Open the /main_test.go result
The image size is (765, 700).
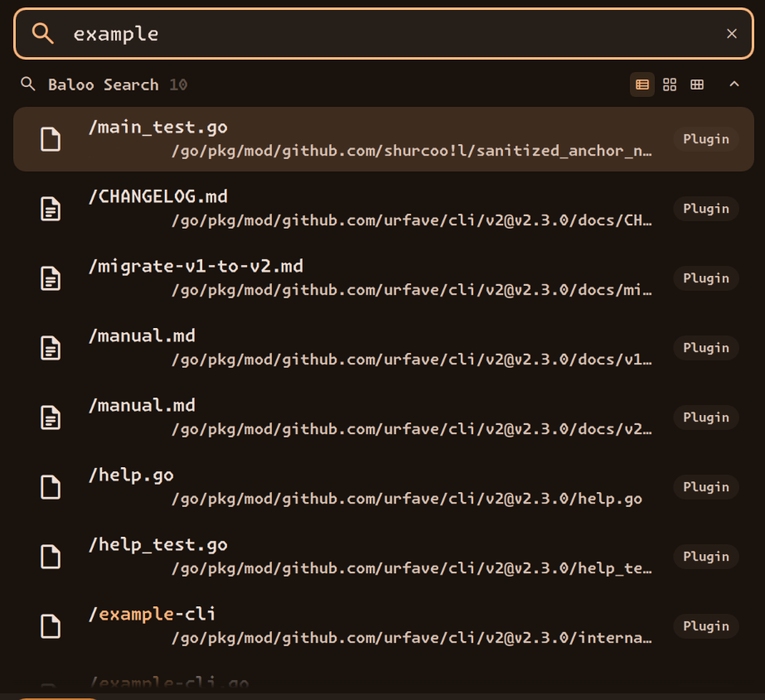(x=384, y=139)
